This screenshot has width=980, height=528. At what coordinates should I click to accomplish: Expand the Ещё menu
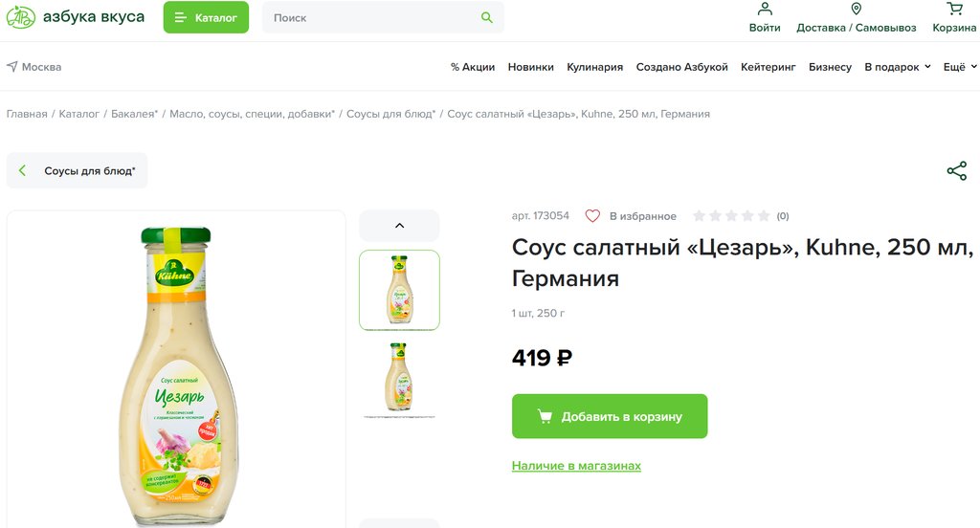click(x=960, y=67)
